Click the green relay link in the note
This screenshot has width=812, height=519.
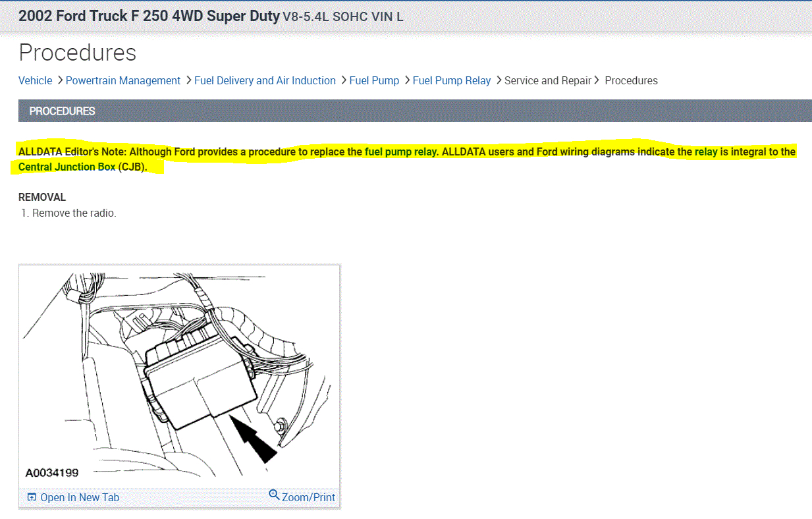[706, 152]
